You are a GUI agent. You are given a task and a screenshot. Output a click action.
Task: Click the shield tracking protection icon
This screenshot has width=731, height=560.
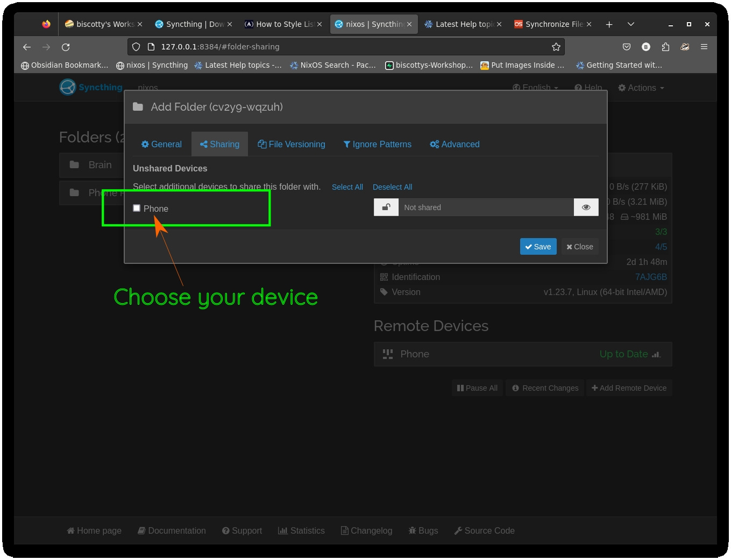coord(136,47)
